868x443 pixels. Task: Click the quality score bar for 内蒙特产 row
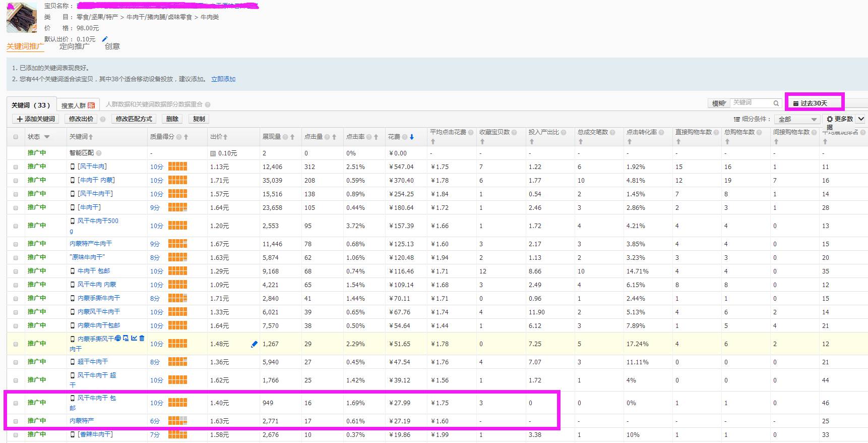(x=177, y=420)
